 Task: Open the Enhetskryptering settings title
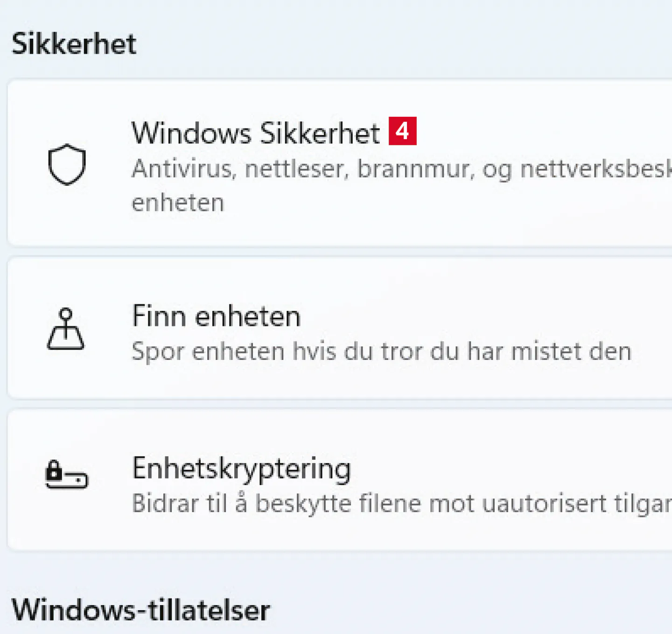click(241, 468)
